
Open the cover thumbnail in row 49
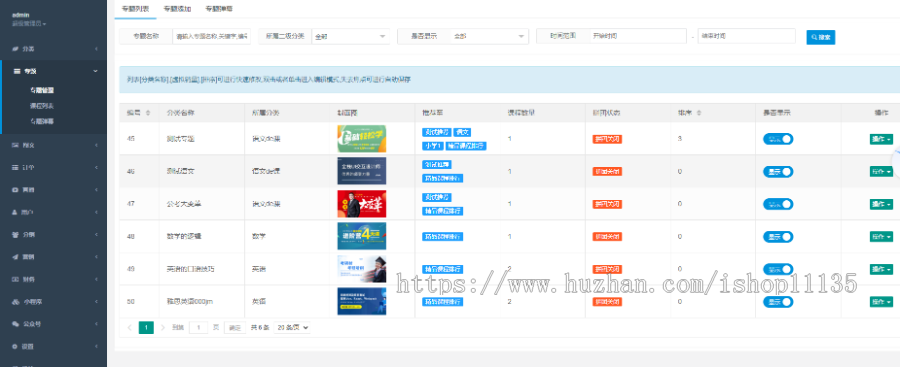[x=362, y=269]
